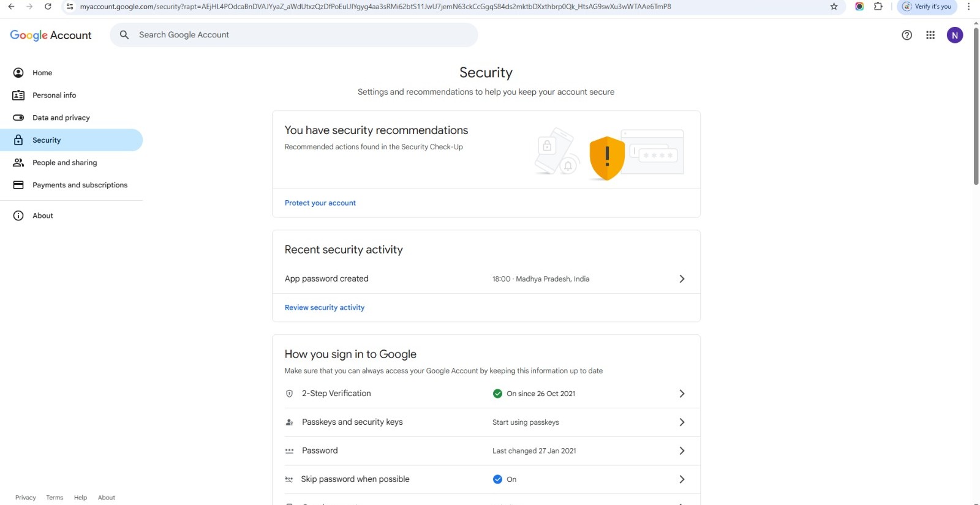The width and height of the screenshot is (980, 505).
Task: Click the colorful extension icon in toolbar
Action: tap(859, 7)
